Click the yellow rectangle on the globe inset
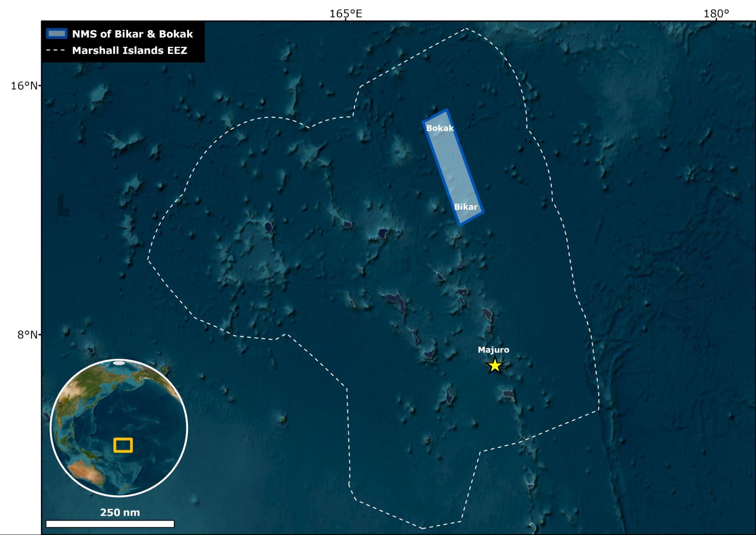Viewport: 756px width, 535px height. coord(123,445)
